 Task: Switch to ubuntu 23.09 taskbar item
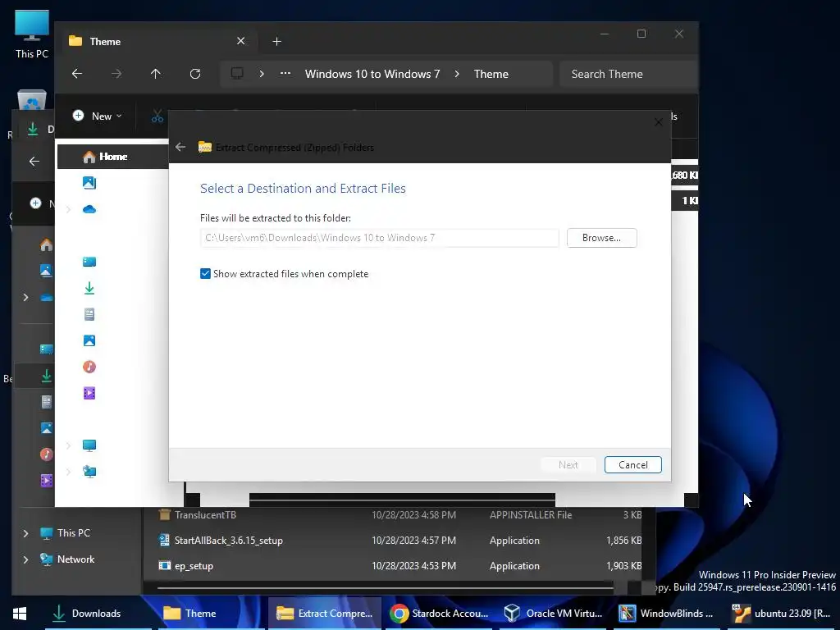coord(782,614)
